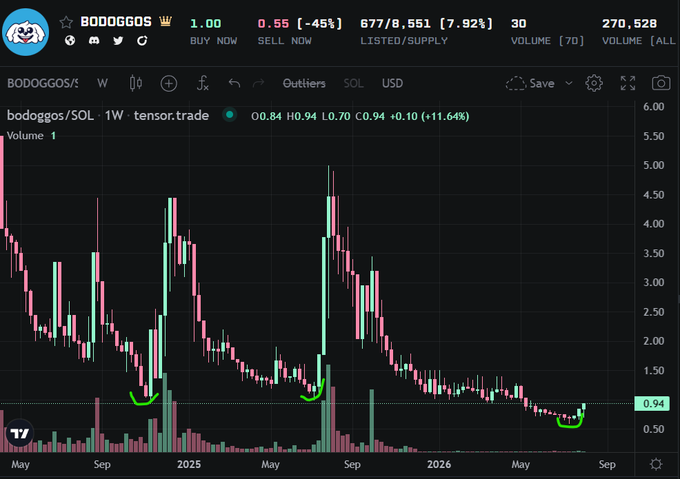
Task: Click the 5.00 price scale level
Action: tap(654, 165)
